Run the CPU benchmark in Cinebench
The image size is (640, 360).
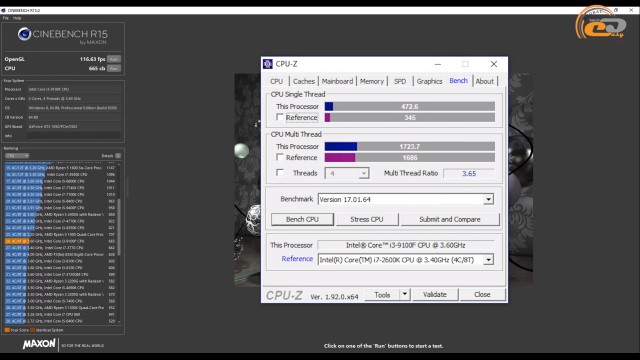pyautogui.click(x=114, y=69)
